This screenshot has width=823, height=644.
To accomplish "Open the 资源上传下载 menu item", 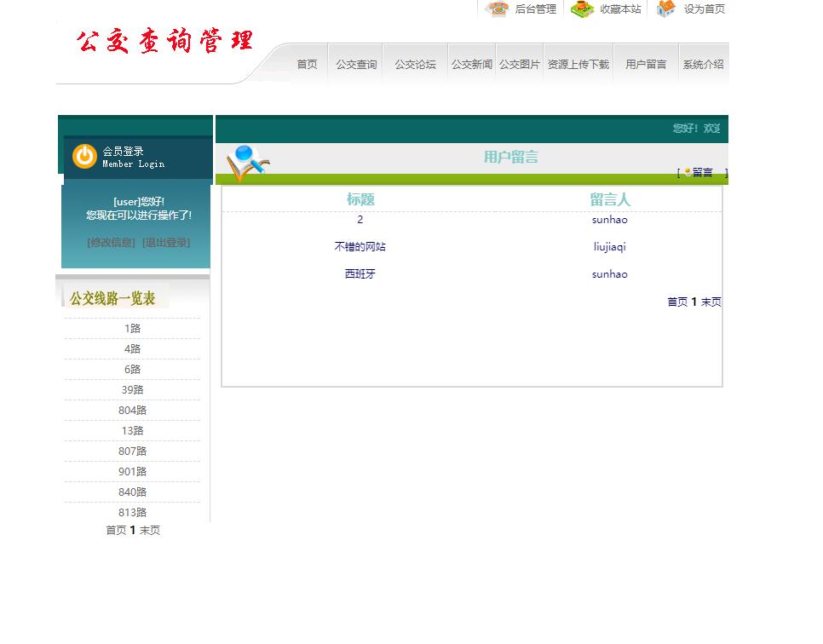I will click(578, 65).
